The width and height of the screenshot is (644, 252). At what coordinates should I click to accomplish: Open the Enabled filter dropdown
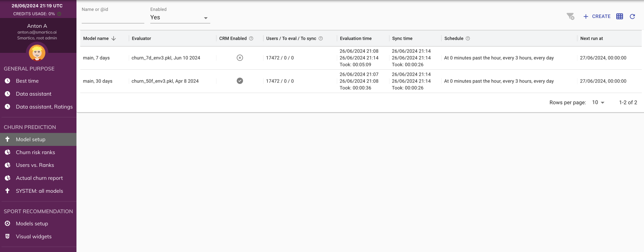[x=180, y=18]
